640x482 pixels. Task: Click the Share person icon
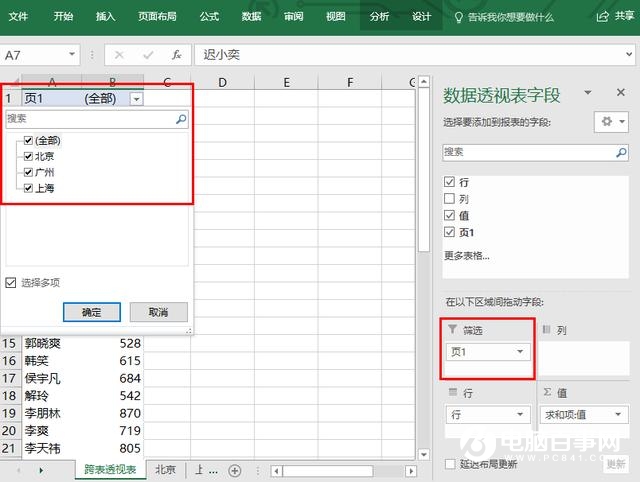602,16
